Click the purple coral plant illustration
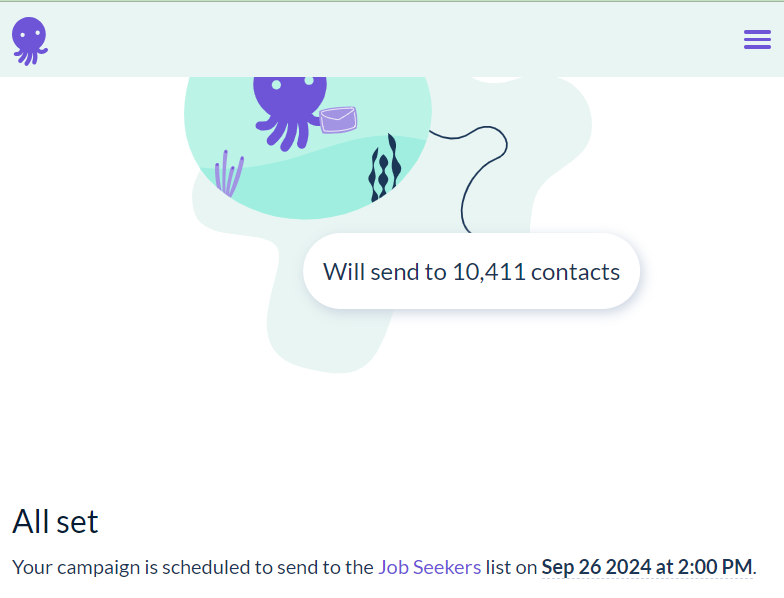 click(x=228, y=172)
